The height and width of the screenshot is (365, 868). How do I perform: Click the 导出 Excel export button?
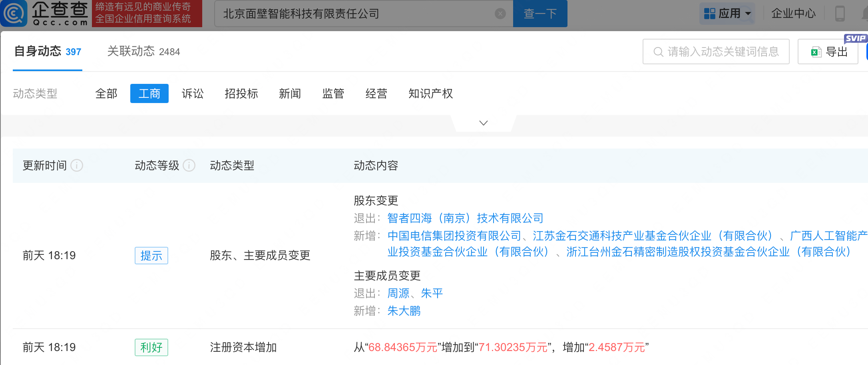click(x=828, y=52)
